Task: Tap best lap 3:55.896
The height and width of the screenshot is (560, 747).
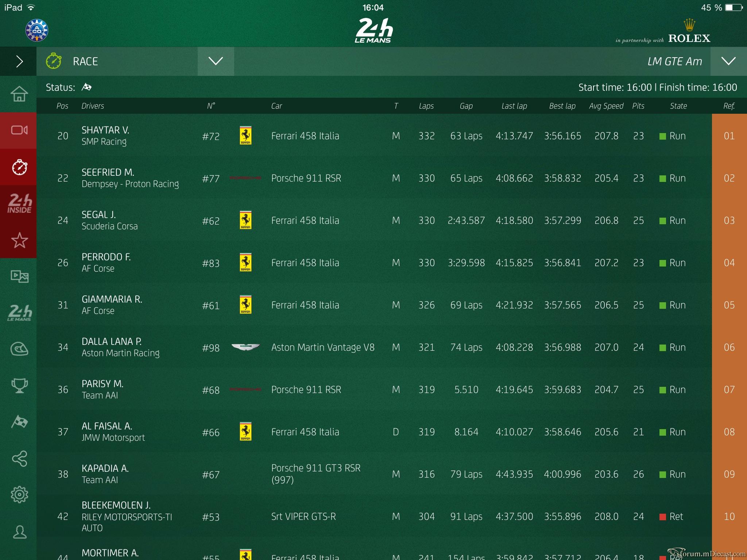Action: click(x=562, y=517)
